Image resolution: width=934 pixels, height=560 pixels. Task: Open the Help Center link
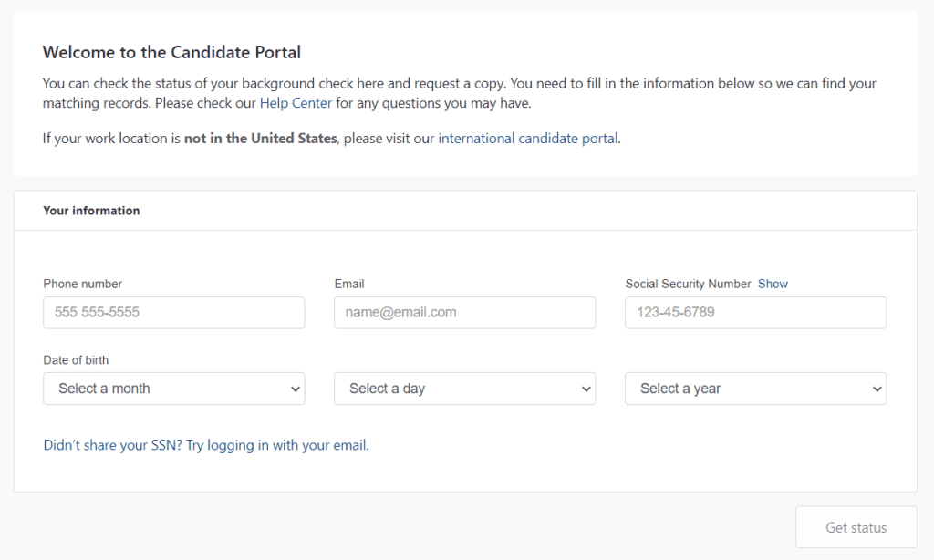[x=296, y=103]
